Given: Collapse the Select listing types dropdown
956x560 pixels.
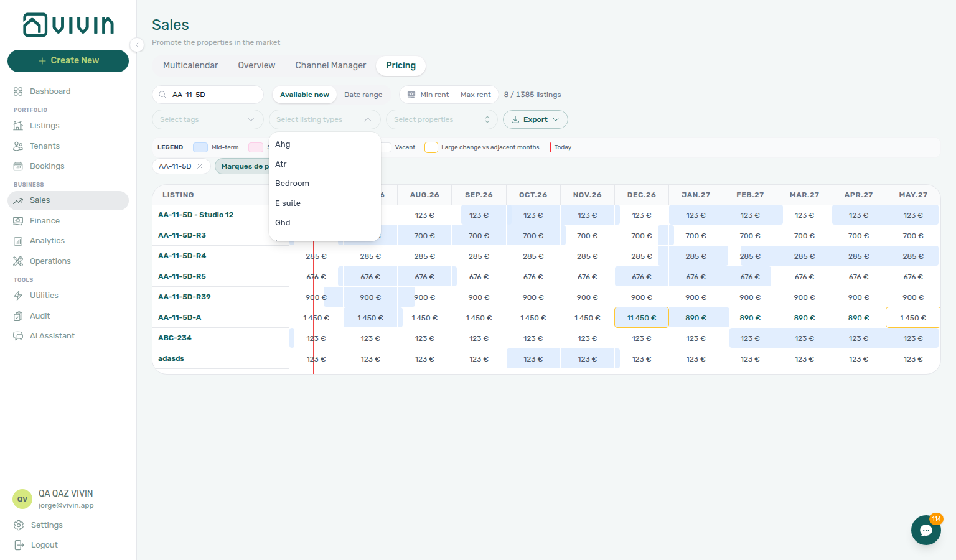Looking at the screenshot, I should (325, 119).
